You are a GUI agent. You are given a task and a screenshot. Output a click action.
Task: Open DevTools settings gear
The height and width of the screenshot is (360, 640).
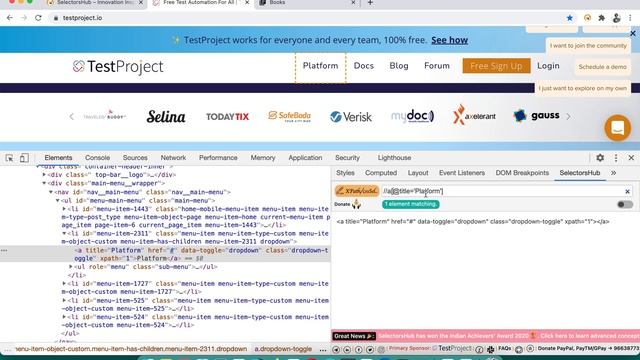(x=600, y=158)
